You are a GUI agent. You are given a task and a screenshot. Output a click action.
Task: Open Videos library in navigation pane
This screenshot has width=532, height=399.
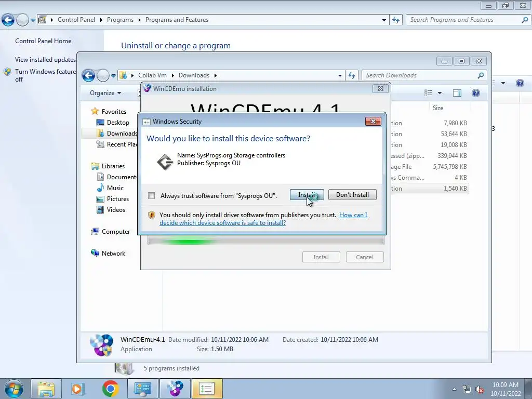click(x=116, y=210)
